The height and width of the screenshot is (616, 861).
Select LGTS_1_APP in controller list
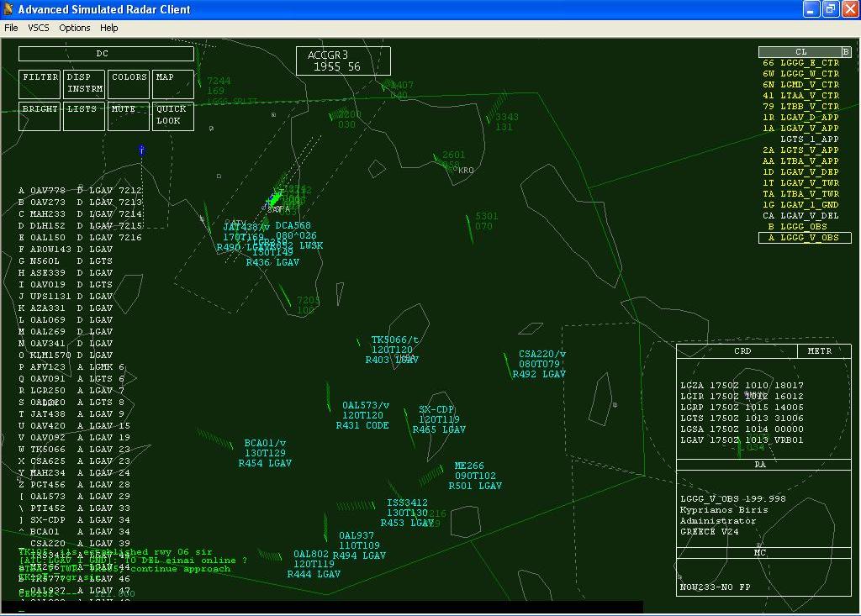(x=810, y=140)
